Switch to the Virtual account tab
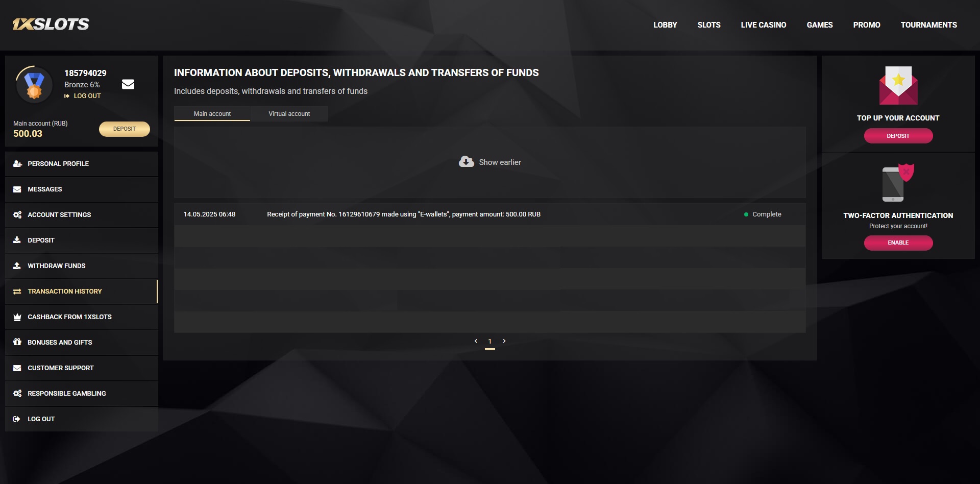 click(289, 114)
